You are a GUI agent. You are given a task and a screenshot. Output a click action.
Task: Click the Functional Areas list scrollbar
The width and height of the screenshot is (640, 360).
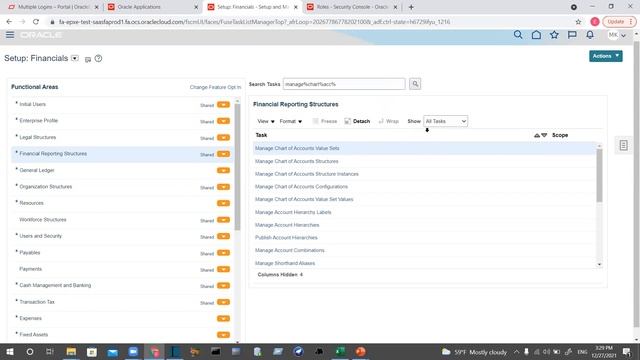click(x=237, y=167)
